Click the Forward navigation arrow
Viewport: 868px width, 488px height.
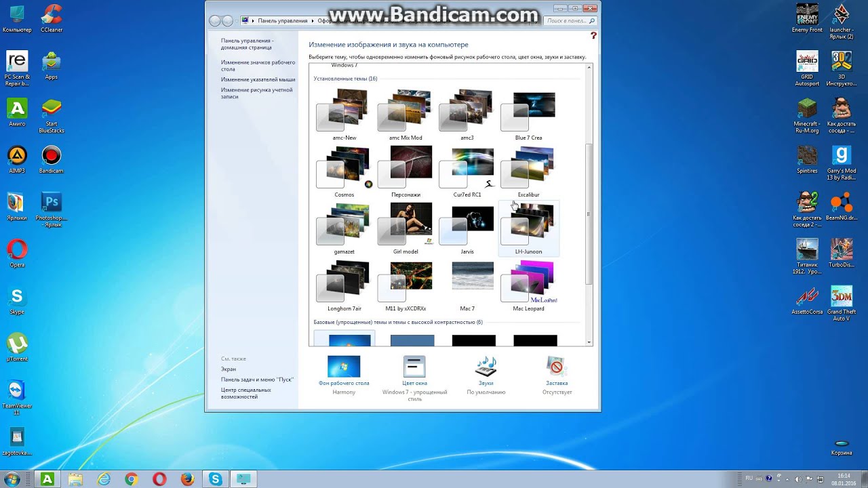pyautogui.click(x=228, y=21)
